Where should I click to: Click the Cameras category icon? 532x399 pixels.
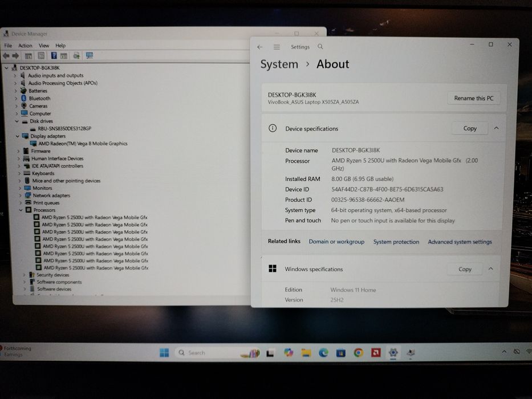click(24, 106)
